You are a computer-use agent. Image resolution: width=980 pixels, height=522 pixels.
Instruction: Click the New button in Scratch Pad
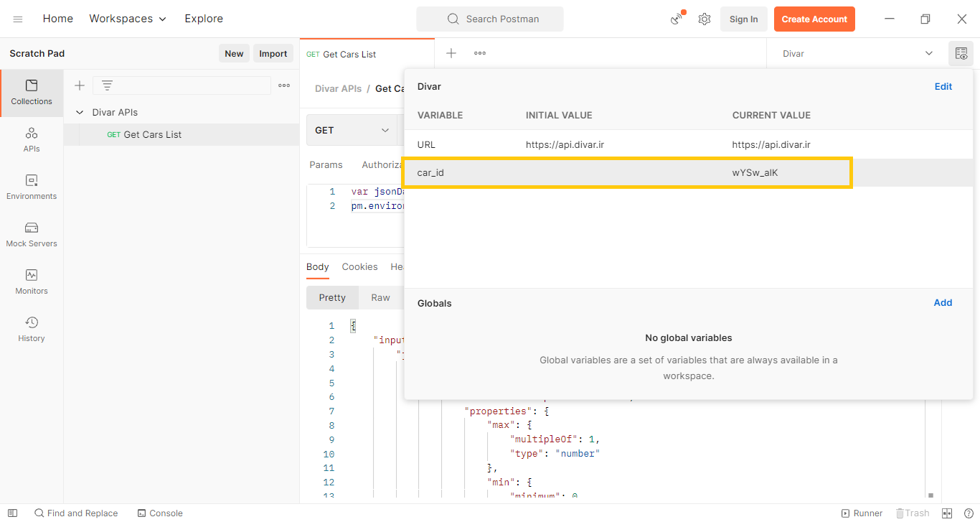click(234, 54)
